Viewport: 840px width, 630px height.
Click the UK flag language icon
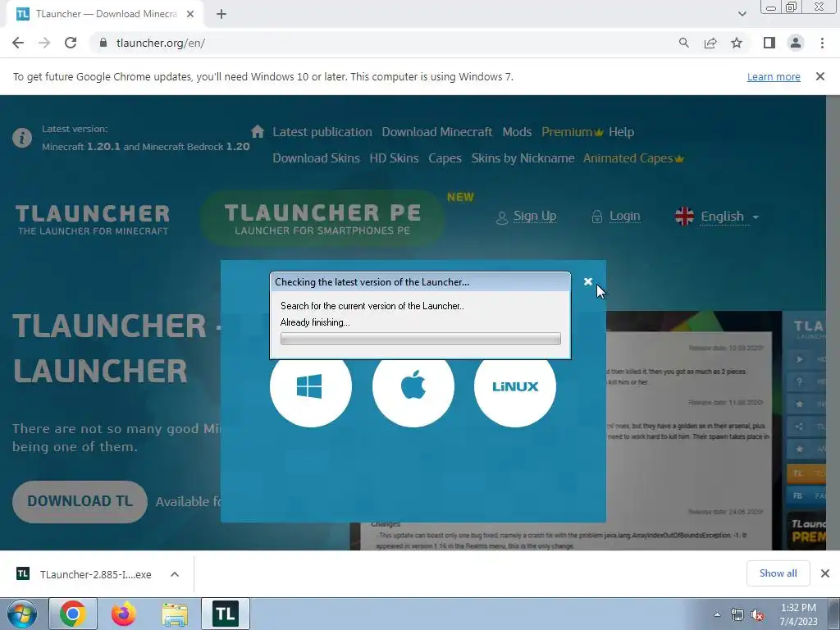pyautogui.click(x=684, y=217)
